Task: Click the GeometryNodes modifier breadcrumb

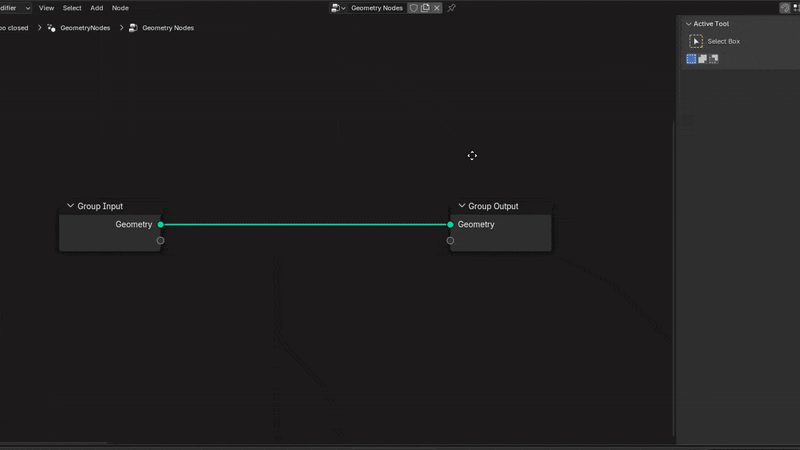Action: point(84,28)
